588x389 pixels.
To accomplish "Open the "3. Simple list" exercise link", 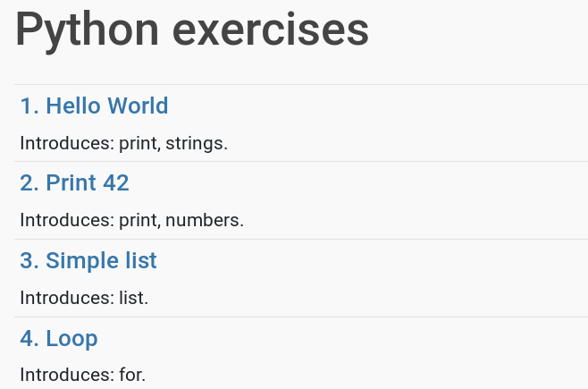I will click(x=88, y=261).
